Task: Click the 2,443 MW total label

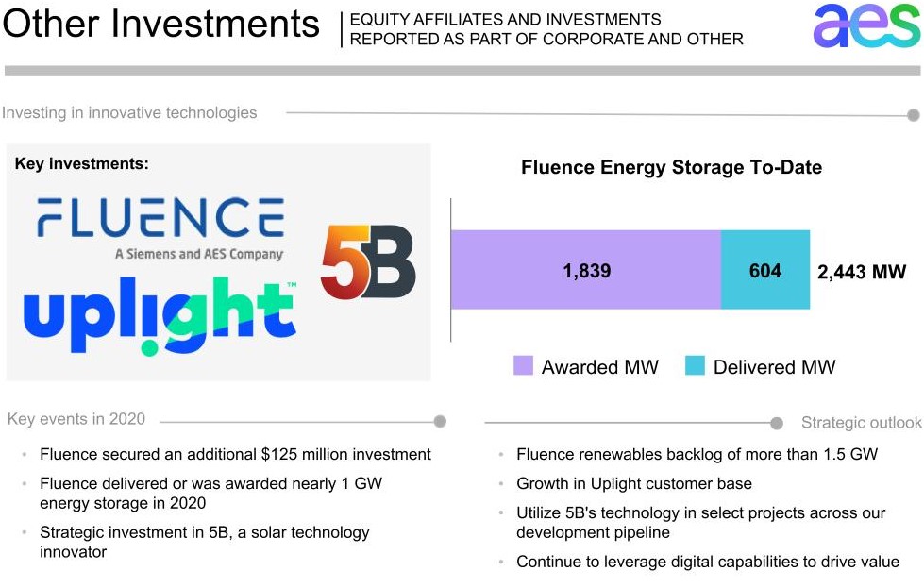Action: pyautogui.click(x=861, y=272)
